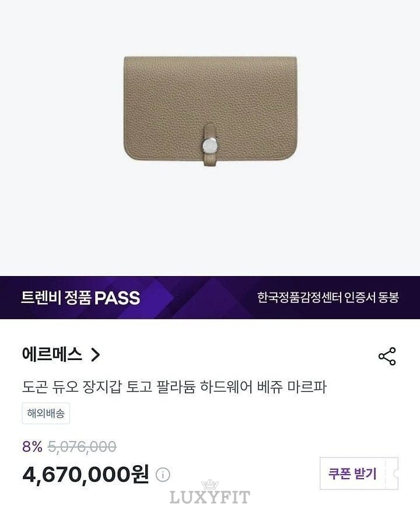The width and height of the screenshot is (420, 506).
Task: Click the purple 8% discount label
Action: [32, 447]
